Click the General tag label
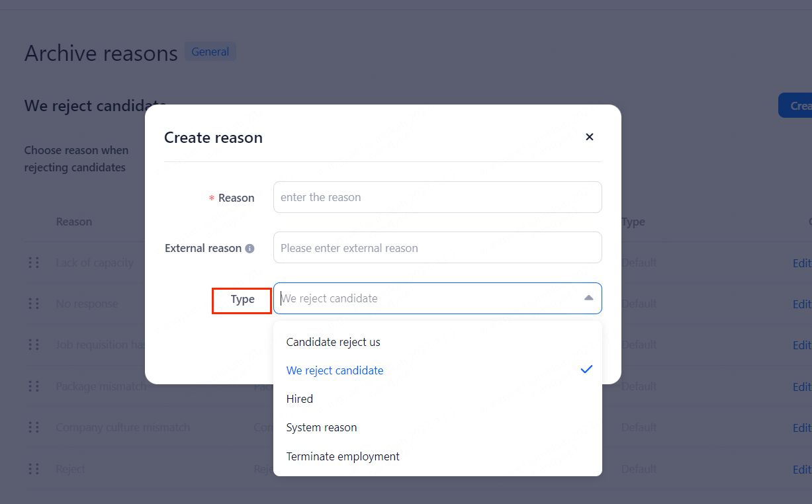This screenshot has width=812, height=504. pos(210,52)
